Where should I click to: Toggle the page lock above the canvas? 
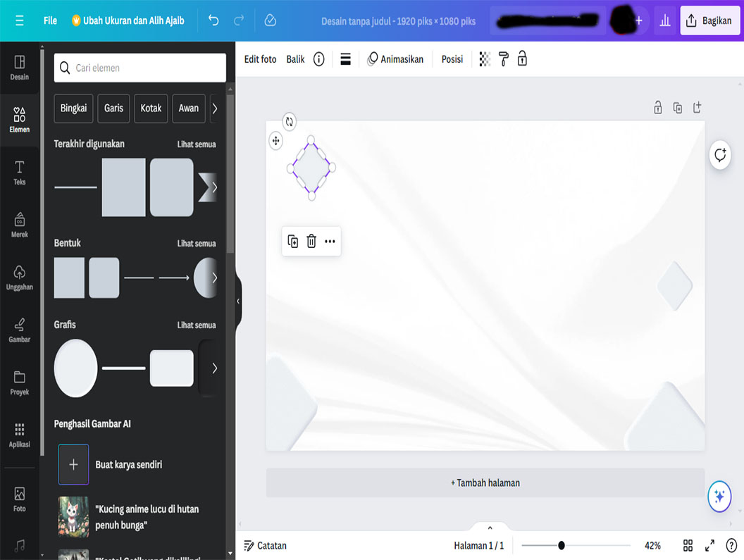[657, 108]
